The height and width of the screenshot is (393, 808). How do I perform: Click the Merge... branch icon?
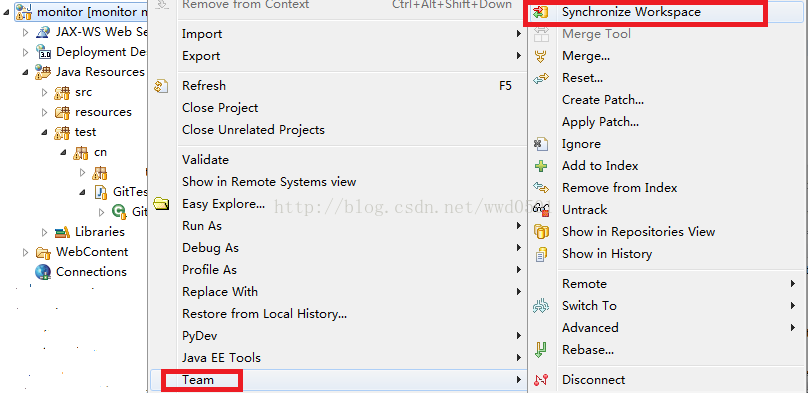click(x=541, y=56)
